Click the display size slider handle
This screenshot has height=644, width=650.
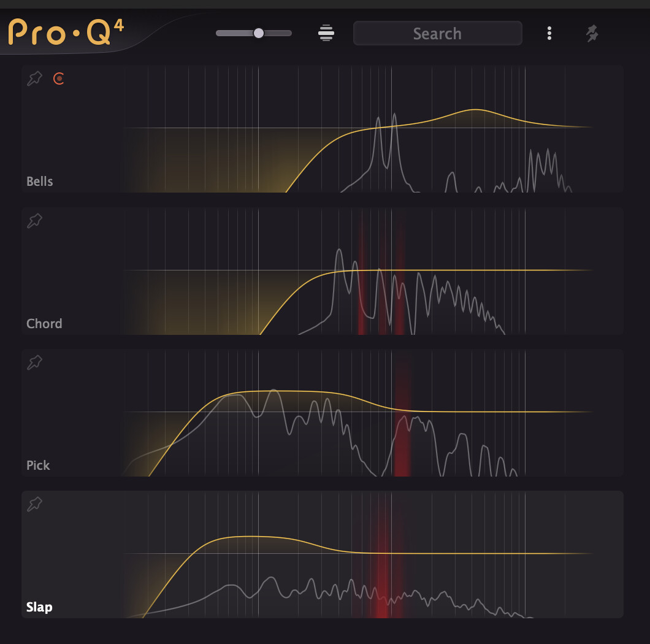click(x=259, y=33)
